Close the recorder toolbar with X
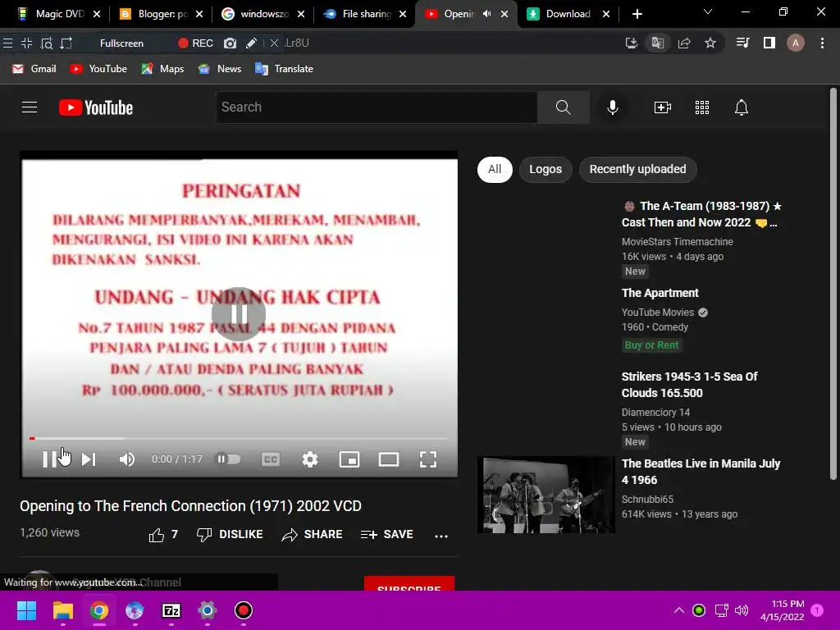The width and height of the screenshot is (840, 630). click(274, 43)
